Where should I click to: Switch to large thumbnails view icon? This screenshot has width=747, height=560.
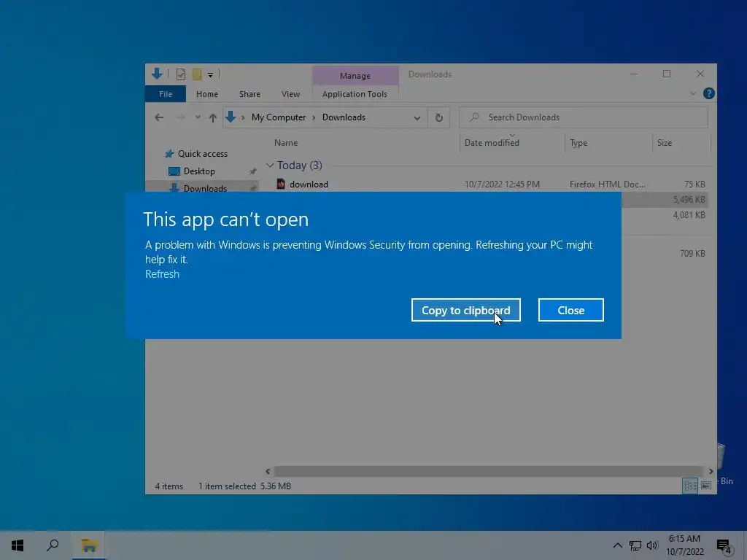(x=706, y=486)
